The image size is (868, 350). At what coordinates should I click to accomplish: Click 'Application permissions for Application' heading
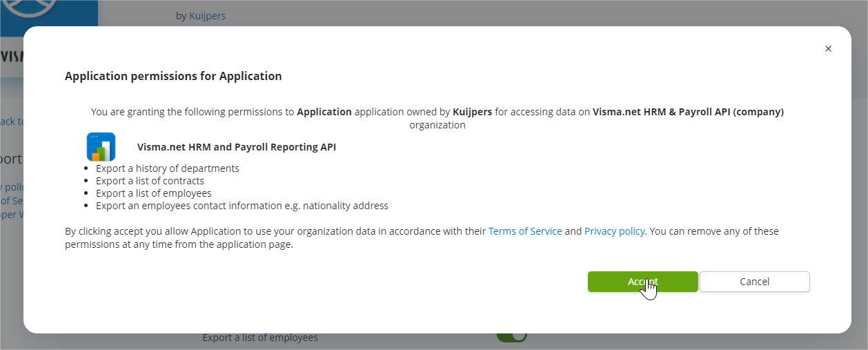coord(173,76)
